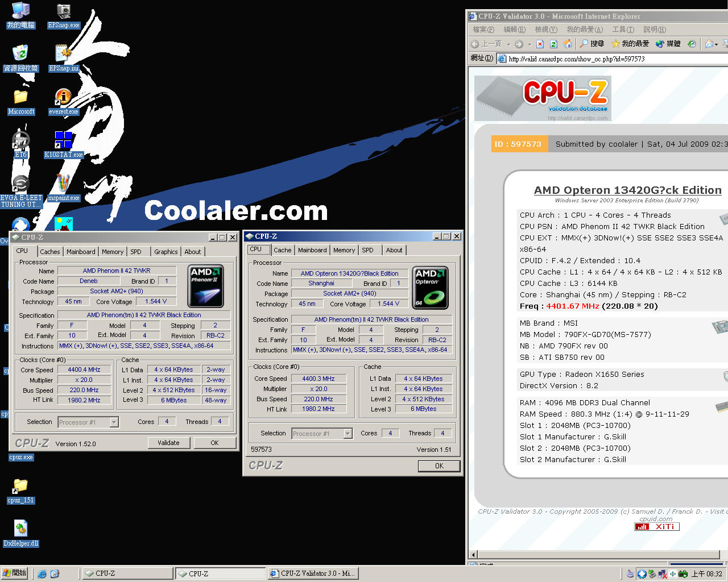
Task: Launch EVGA E-LEET Tuning Utility icon
Action: (x=21, y=192)
